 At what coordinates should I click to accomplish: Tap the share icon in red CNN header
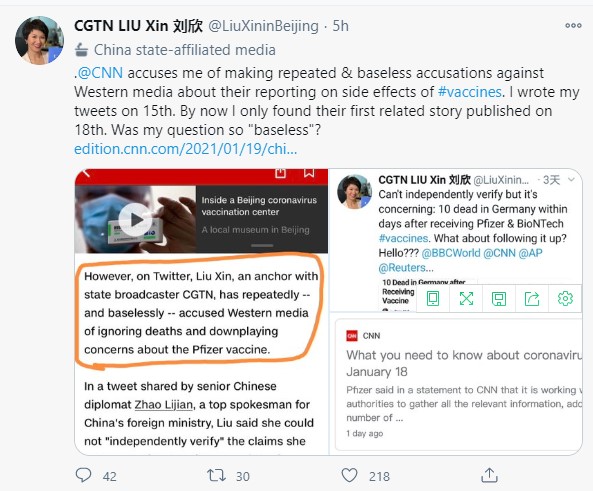coord(280,172)
